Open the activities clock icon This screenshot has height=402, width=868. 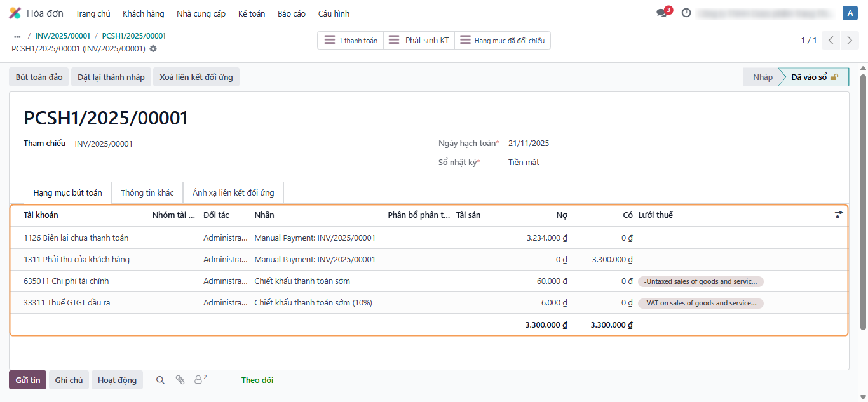tap(686, 13)
